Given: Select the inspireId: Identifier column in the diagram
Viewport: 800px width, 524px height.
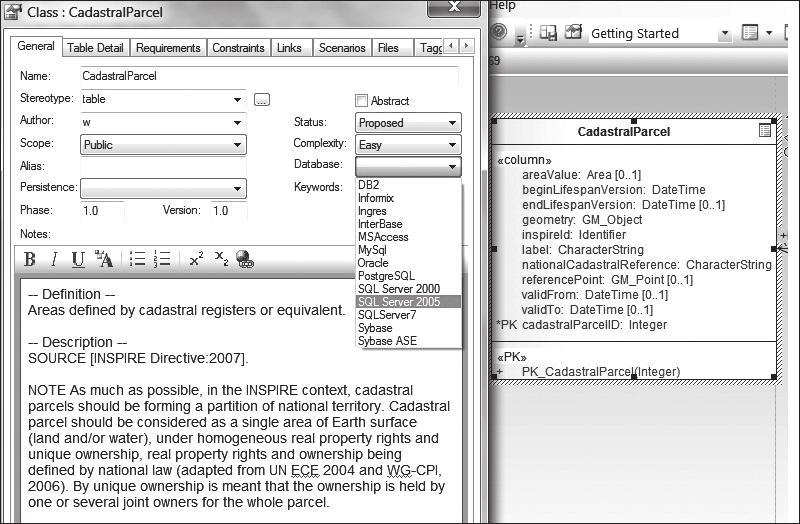Looking at the screenshot, I should point(573,235).
